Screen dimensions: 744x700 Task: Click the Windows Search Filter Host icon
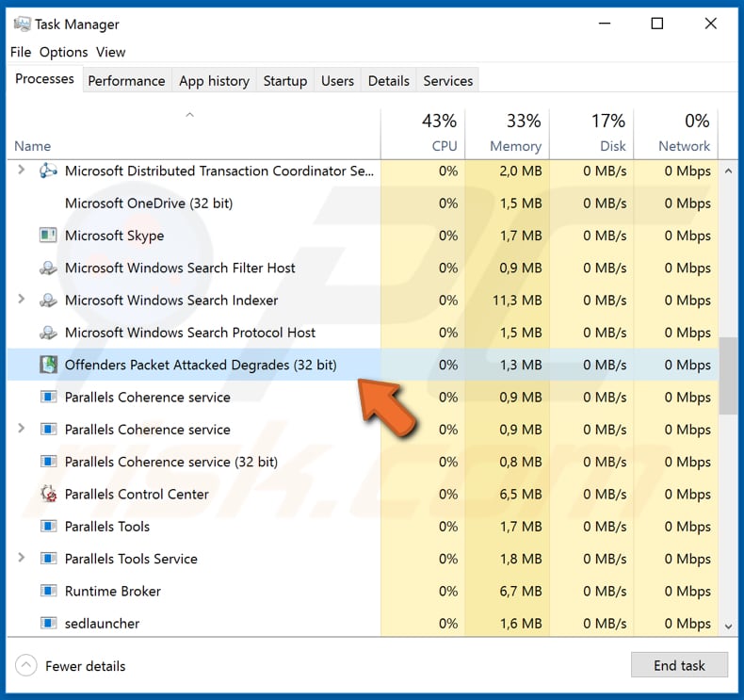tap(48, 268)
